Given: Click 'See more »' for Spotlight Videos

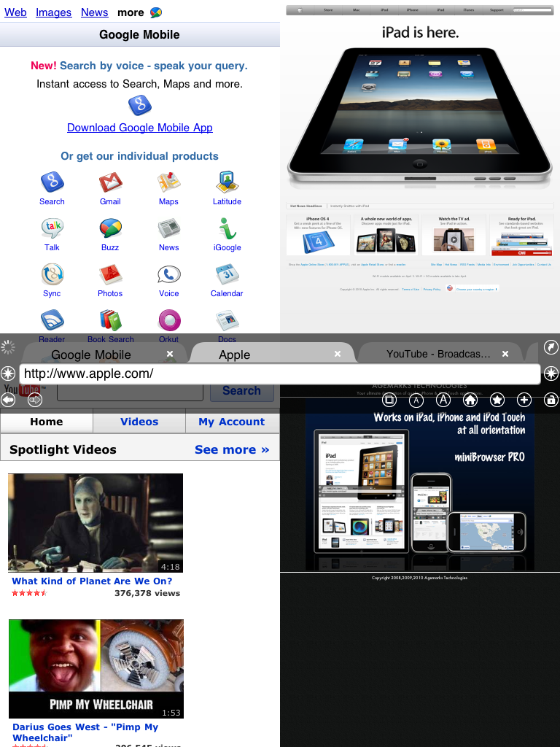Looking at the screenshot, I should point(232,449).
